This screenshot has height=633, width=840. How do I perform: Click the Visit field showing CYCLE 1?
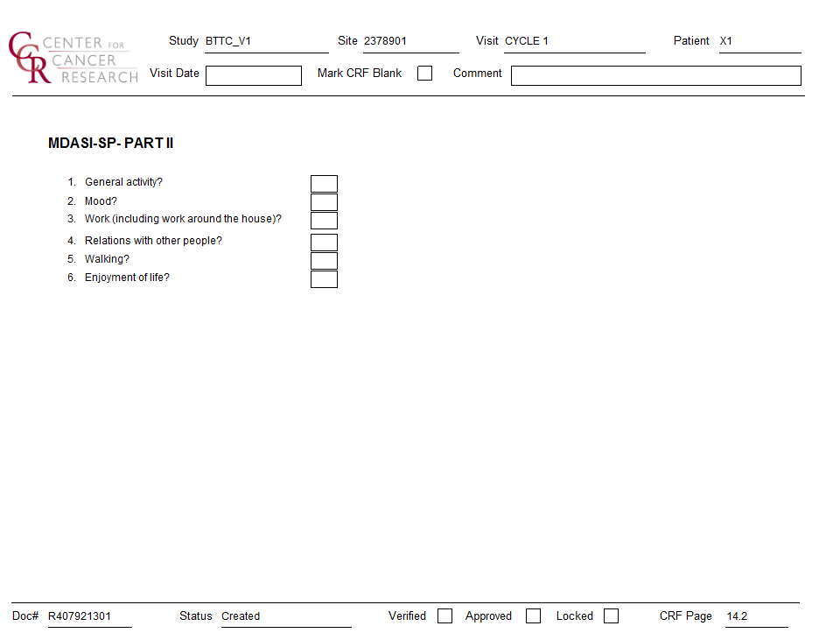click(527, 41)
